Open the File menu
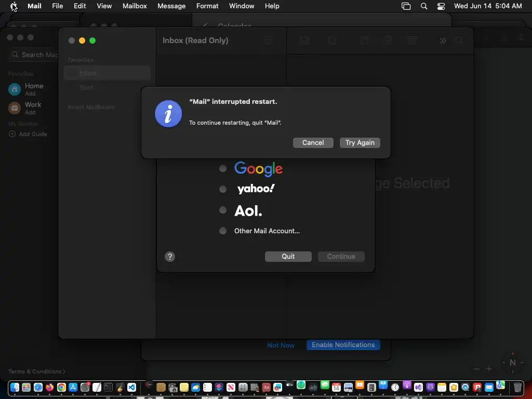This screenshot has height=399, width=532. (57, 6)
